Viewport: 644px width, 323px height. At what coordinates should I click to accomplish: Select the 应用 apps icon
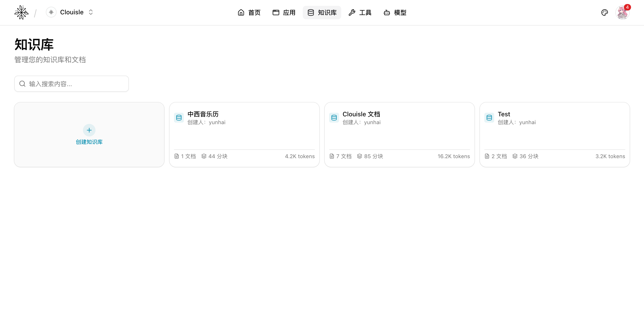[275, 12]
